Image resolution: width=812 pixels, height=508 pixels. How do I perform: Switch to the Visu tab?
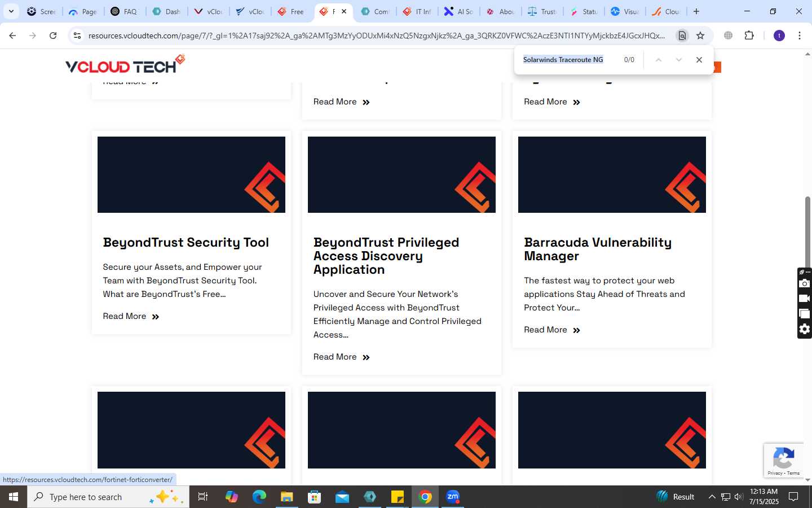pyautogui.click(x=625, y=11)
